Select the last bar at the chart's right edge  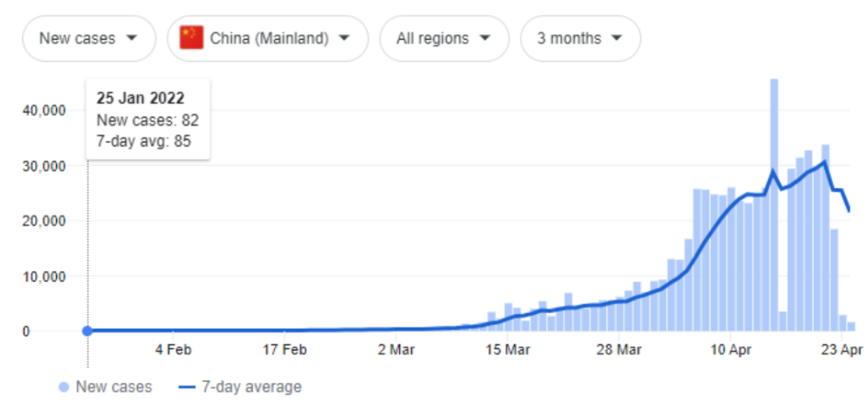tap(851, 326)
